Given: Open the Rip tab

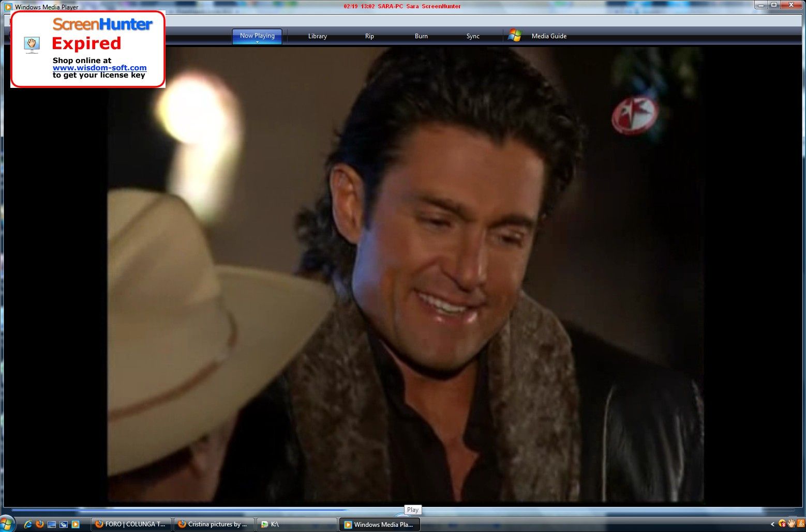Looking at the screenshot, I should pyautogui.click(x=369, y=36).
